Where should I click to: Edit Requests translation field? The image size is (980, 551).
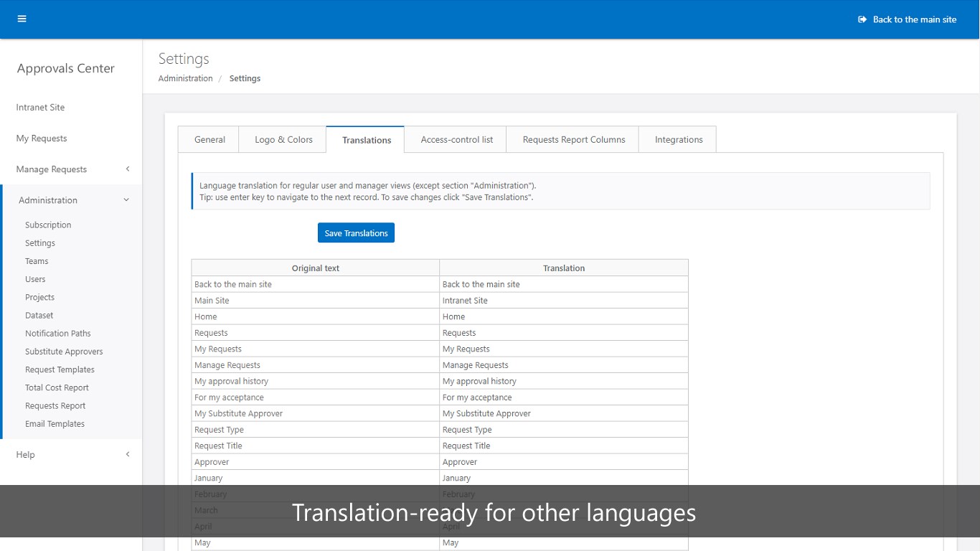click(564, 333)
